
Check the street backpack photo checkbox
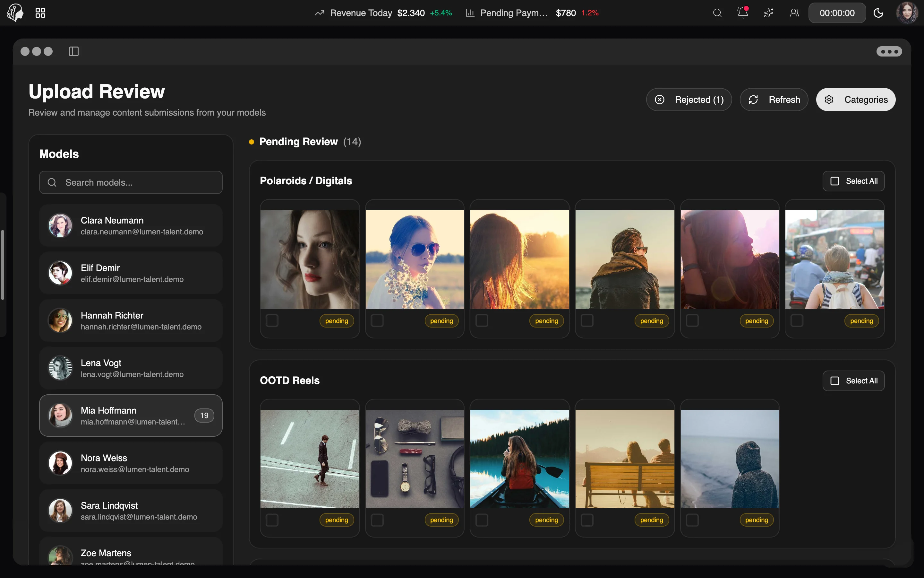coord(797,320)
